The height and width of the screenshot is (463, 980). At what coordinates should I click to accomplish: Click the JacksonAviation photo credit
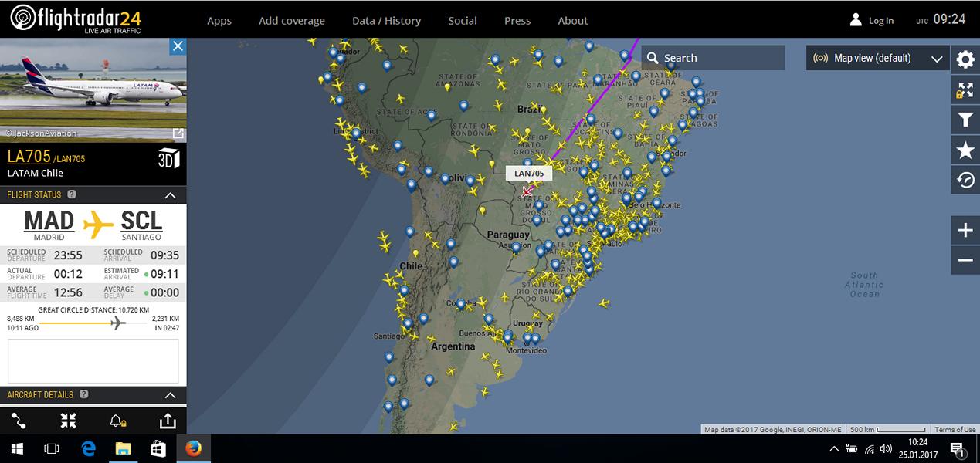coord(41,133)
